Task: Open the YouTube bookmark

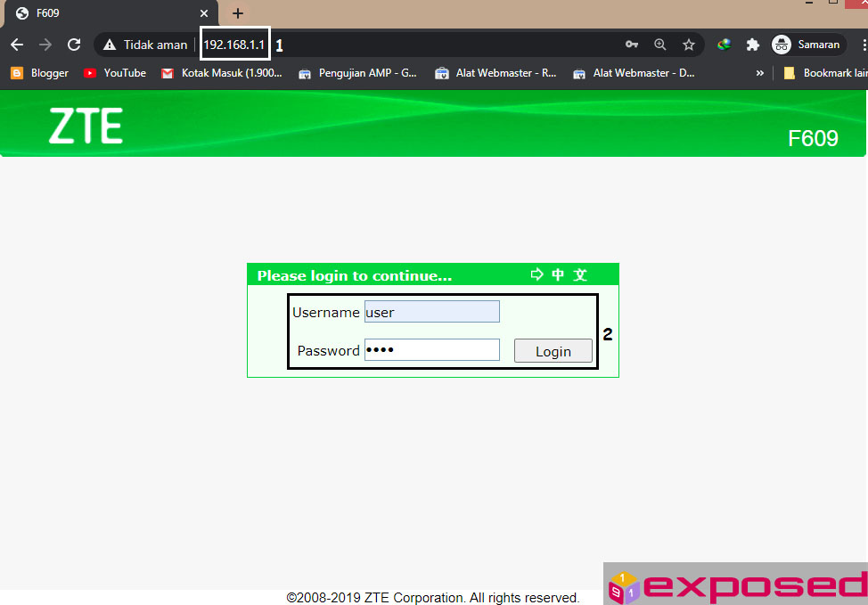Action: pyautogui.click(x=115, y=73)
